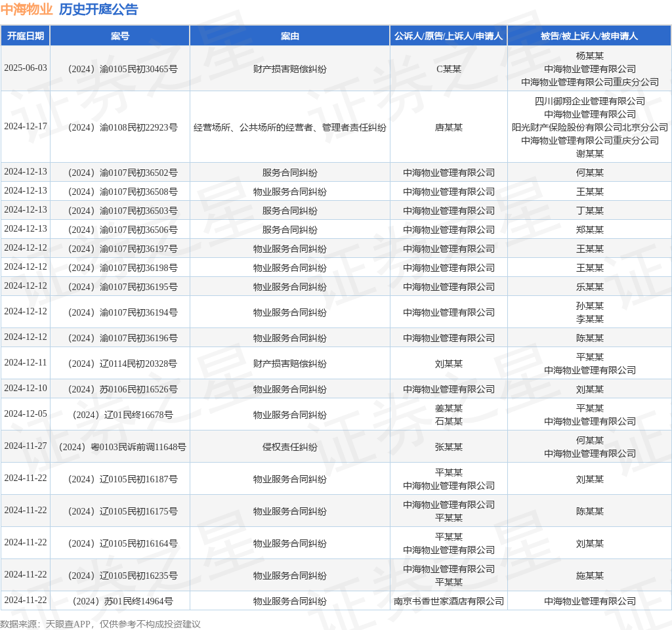Click defendant 孙某某
The width and height of the screenshot is (672, 630).
[x=589, y=306]
